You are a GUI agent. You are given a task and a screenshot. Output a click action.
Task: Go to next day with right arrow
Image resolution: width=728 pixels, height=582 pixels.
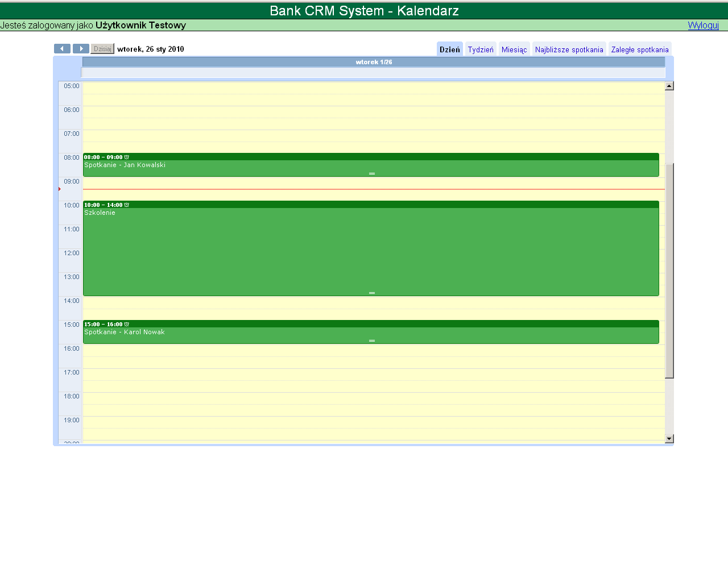point(81,49)
